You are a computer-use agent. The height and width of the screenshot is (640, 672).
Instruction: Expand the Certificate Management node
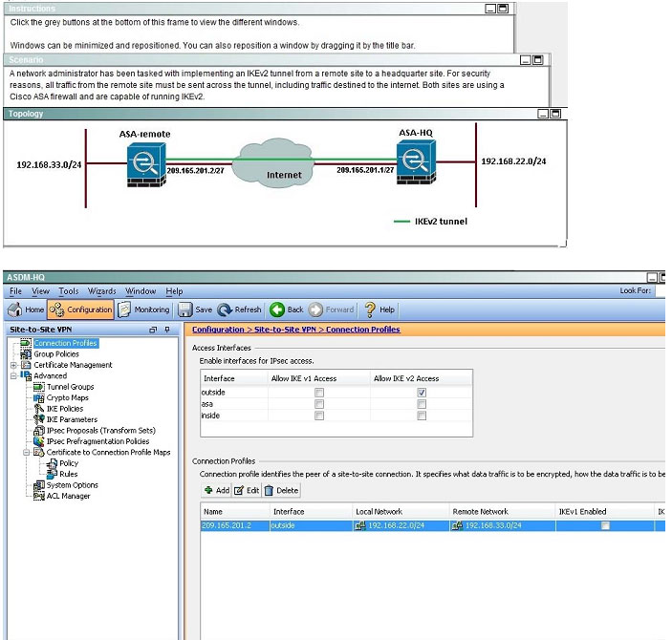pyautogui.click(x=13, y=365)
